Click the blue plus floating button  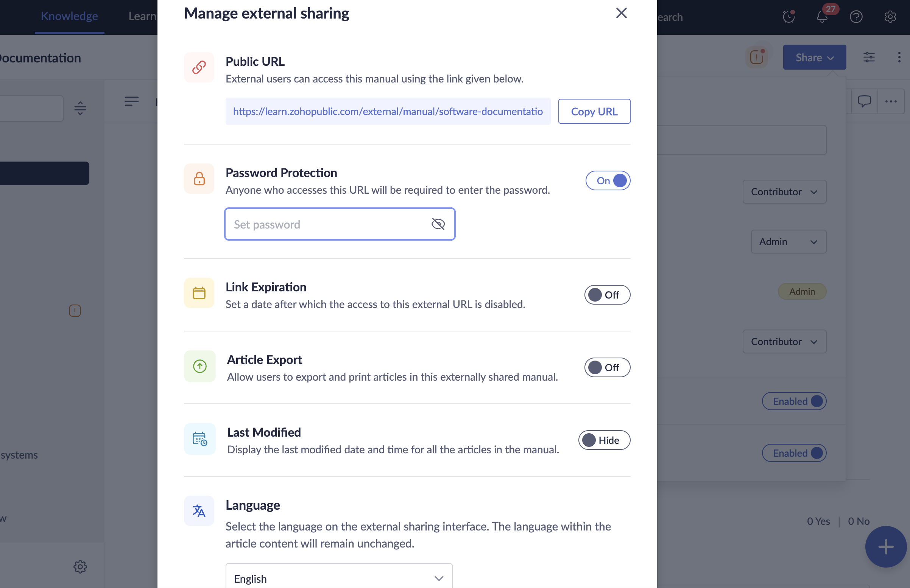coord(885,546)
